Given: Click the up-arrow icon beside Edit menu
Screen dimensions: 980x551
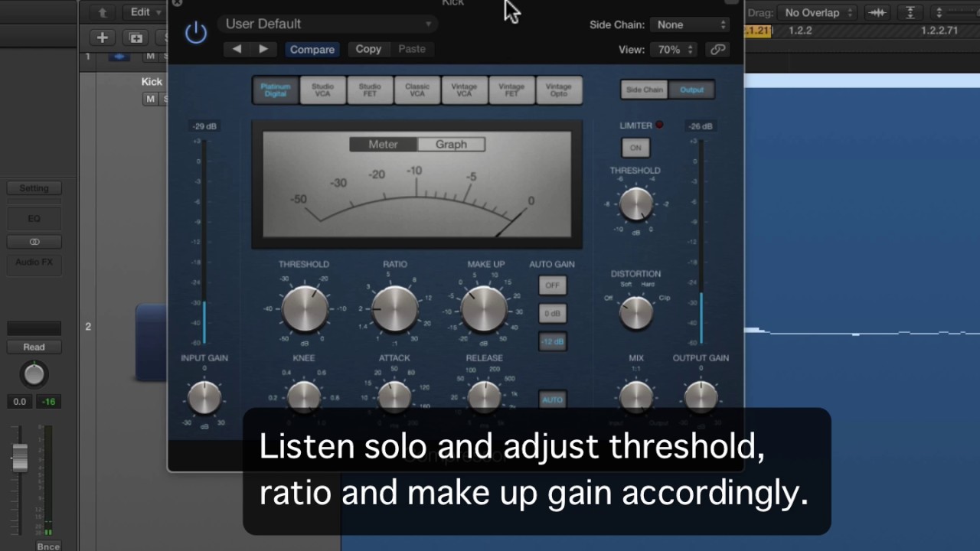Looking at the screenshot, I should pos(103,12).
